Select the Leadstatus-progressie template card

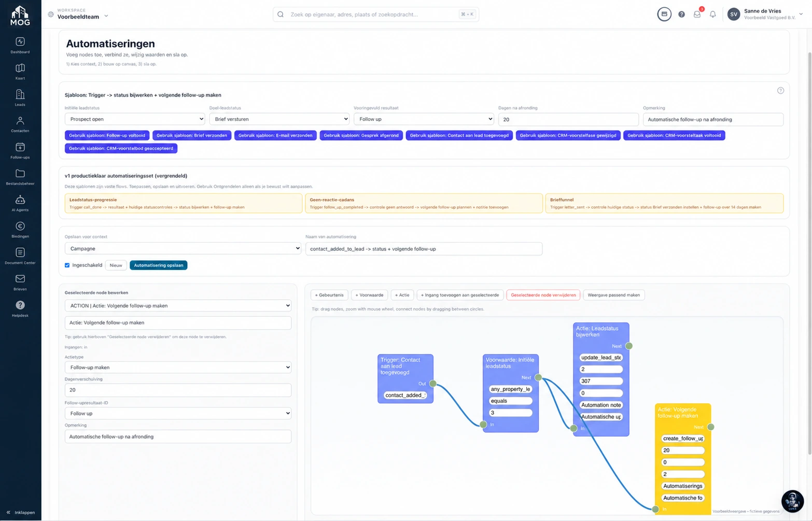pos(184,203)
